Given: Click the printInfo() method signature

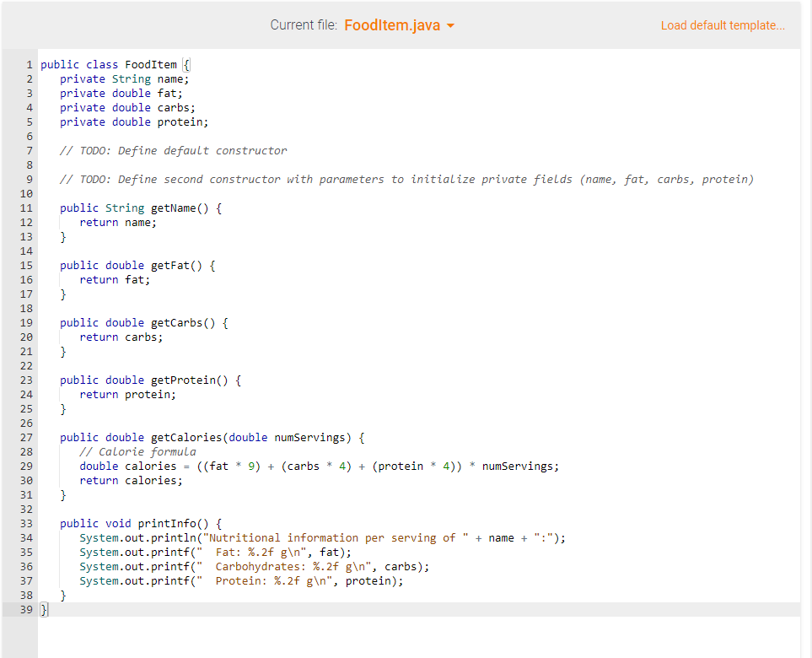Looking at the screenshot, I should (x=141, y=524).
